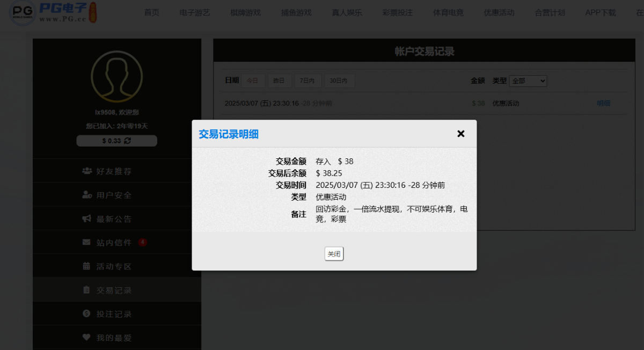This screenshot has height=350, width=644.
Task: Click the user profile avatar
Action: pyautogui.click(x=117, y=76)
